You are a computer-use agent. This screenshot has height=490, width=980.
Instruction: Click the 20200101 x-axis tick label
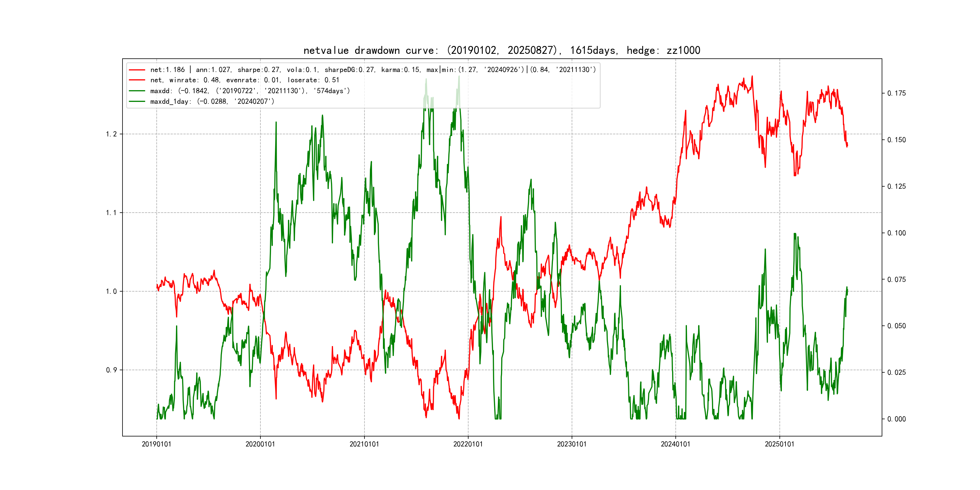(x=260, y=444)
